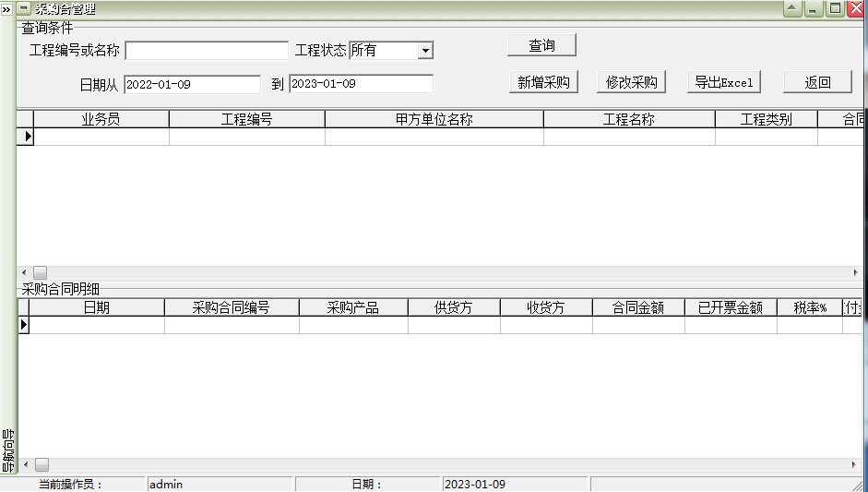
Task: Click upper grid scrollbar right arrow
Action: [x=856, y=272]
